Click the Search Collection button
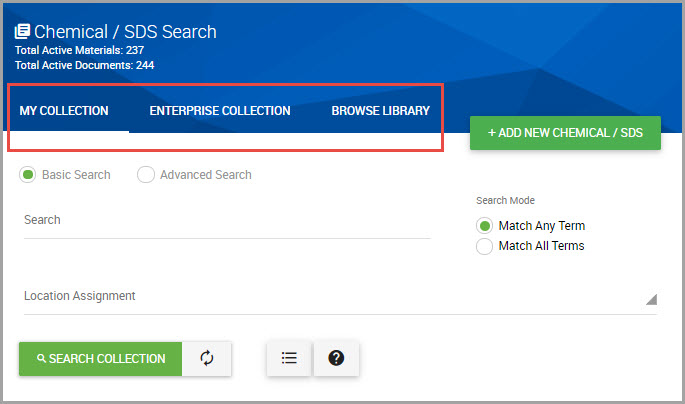This screenshot has height=404, width=685. coord(100,359)
